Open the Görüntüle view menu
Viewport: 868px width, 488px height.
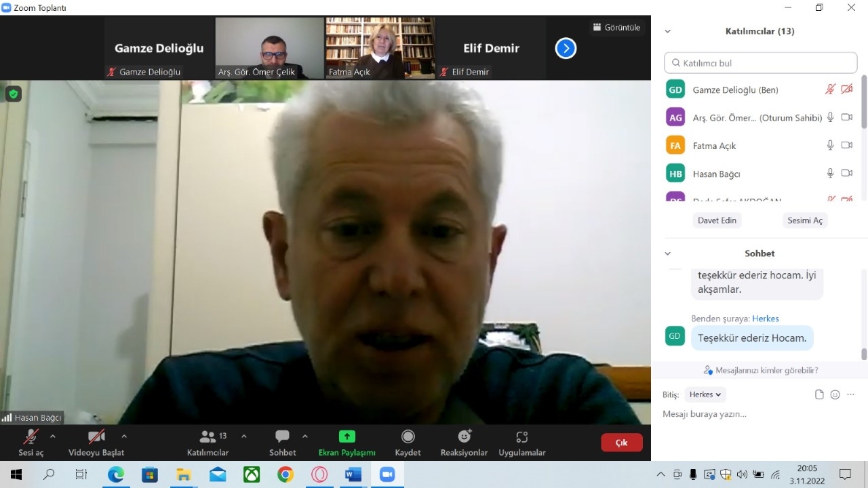(616, 27)
